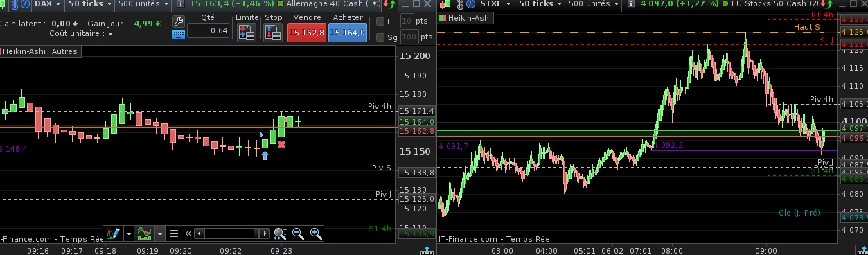Zoom out with the minus magnifier
Screen dimensions: 868x255
point(298,234)
